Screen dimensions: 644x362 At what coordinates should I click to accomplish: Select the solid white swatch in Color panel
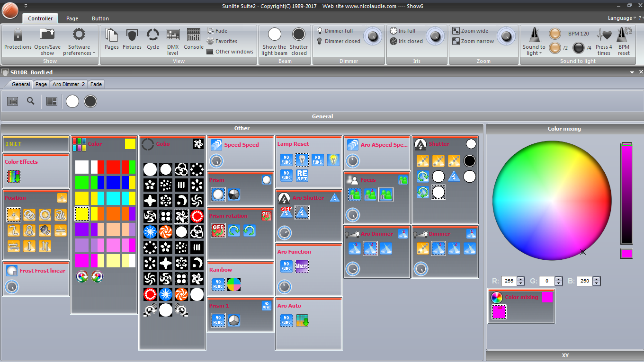[x=82, y=167]
